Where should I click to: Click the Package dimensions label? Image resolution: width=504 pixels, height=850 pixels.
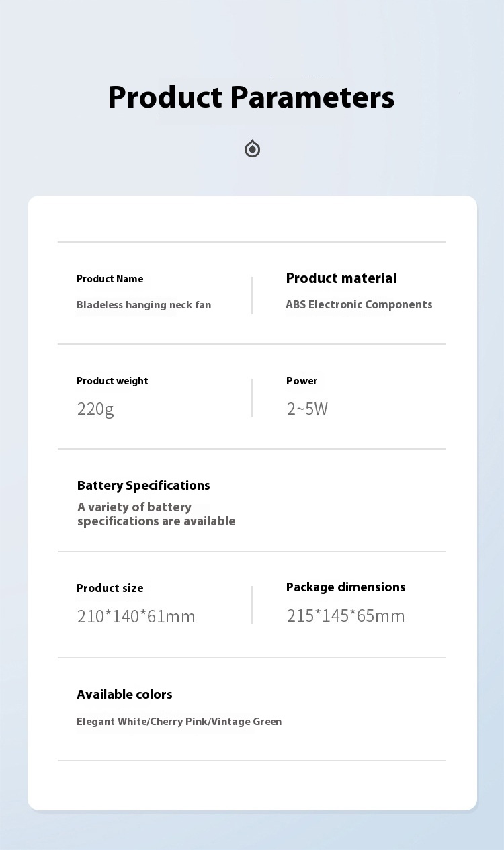(x=345, y=587)
